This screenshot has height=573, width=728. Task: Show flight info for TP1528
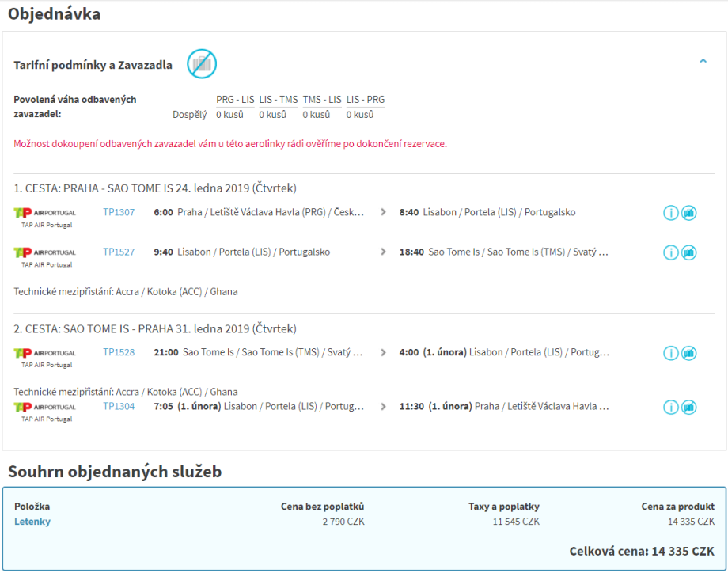tap(670, 353)
